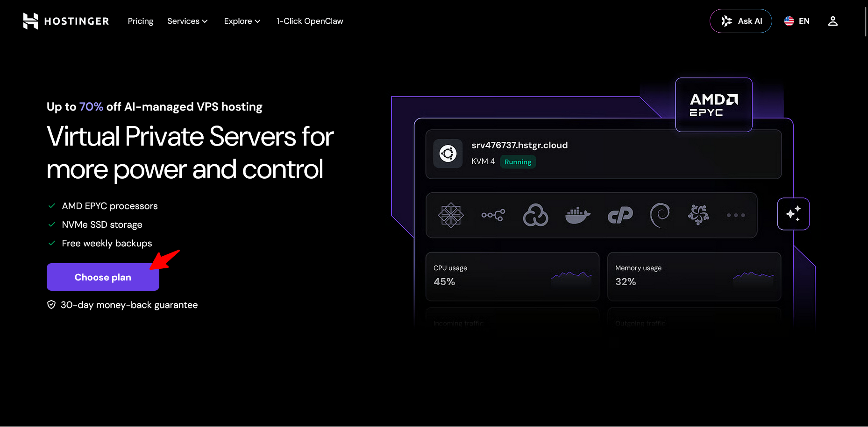Click the AMD EPYC badge

(x=714, y=105)
